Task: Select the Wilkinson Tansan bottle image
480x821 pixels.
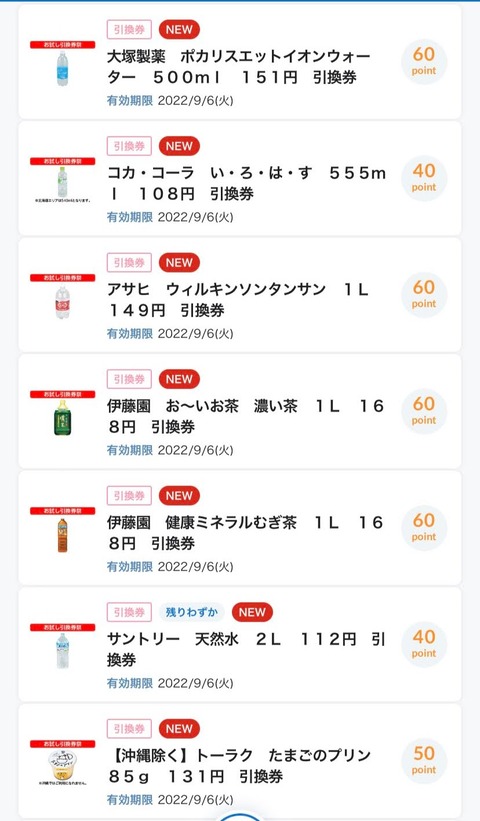Action: (x=62, y=296)
